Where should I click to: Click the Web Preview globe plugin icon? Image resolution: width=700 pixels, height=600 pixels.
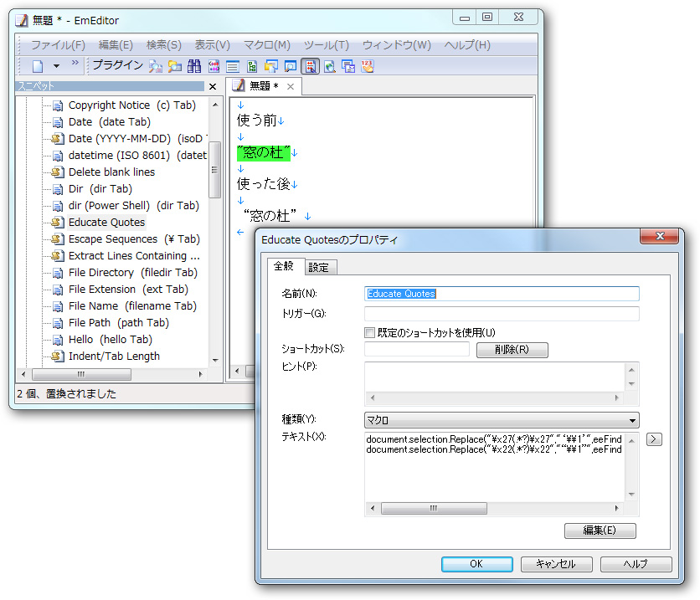click(x=329, y=66)
